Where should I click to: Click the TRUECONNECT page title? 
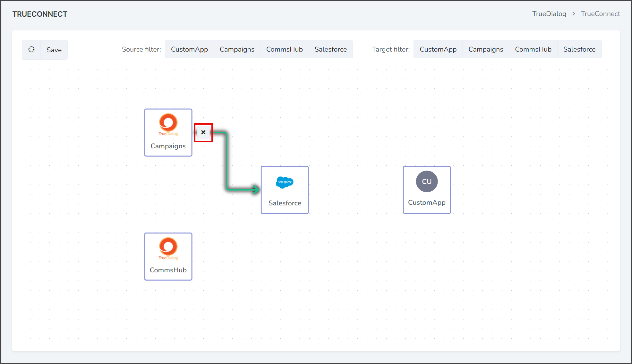pos(40,14)
